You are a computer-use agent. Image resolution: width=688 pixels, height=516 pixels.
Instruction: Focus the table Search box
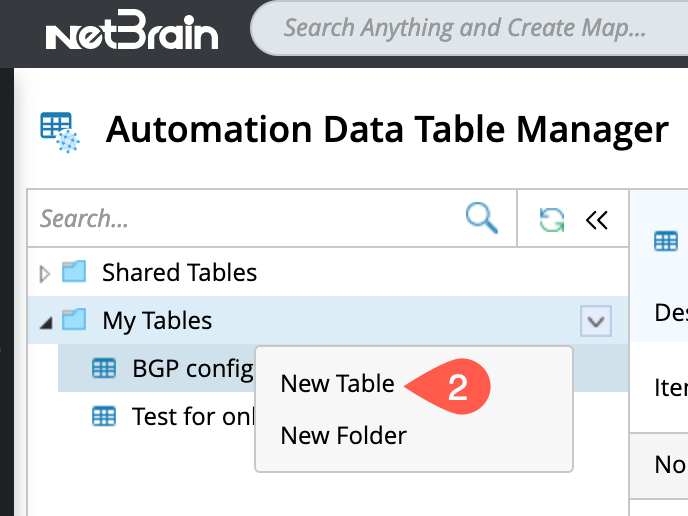[245, 219]
